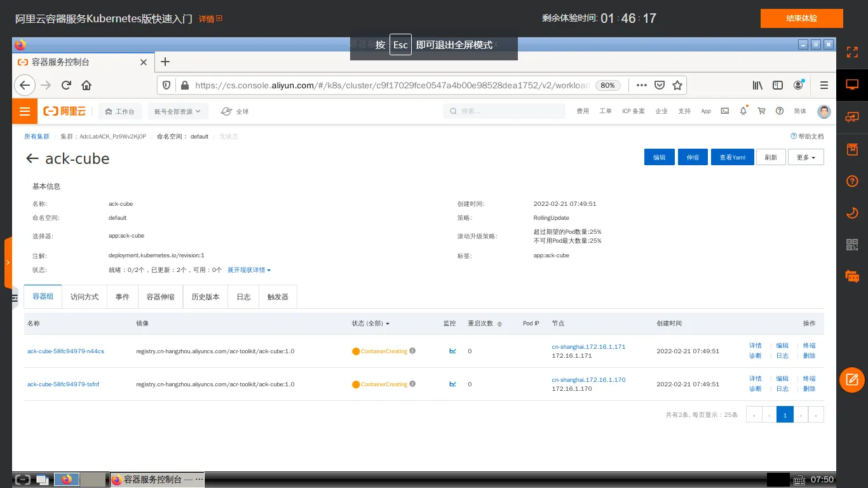The image size is (868, 488).
Task: Open the shopping cart icon
Action: point(761,111)
